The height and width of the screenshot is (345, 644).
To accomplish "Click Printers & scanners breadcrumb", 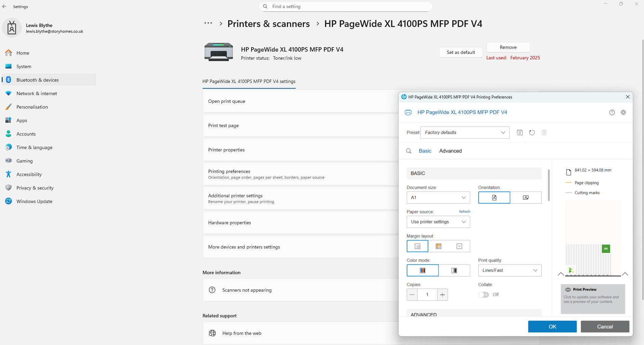I will point(269,24).
